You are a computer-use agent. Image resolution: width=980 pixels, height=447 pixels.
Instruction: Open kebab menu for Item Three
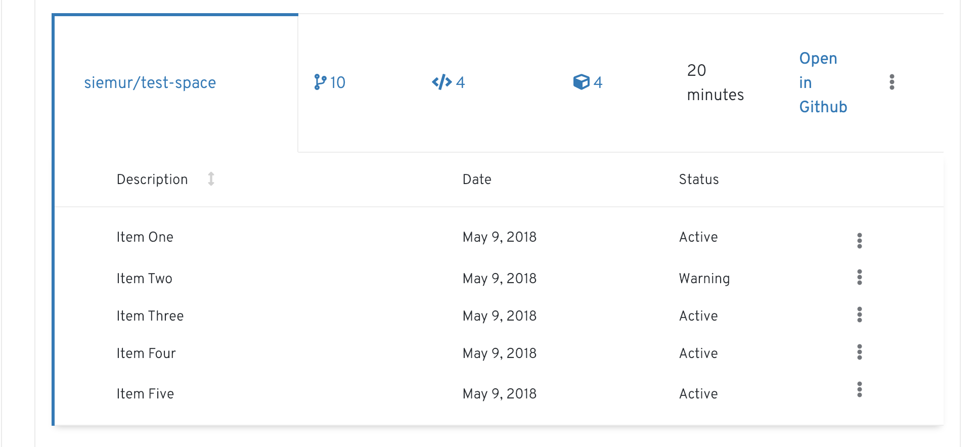pyautogui.click(x=859, y=315)
